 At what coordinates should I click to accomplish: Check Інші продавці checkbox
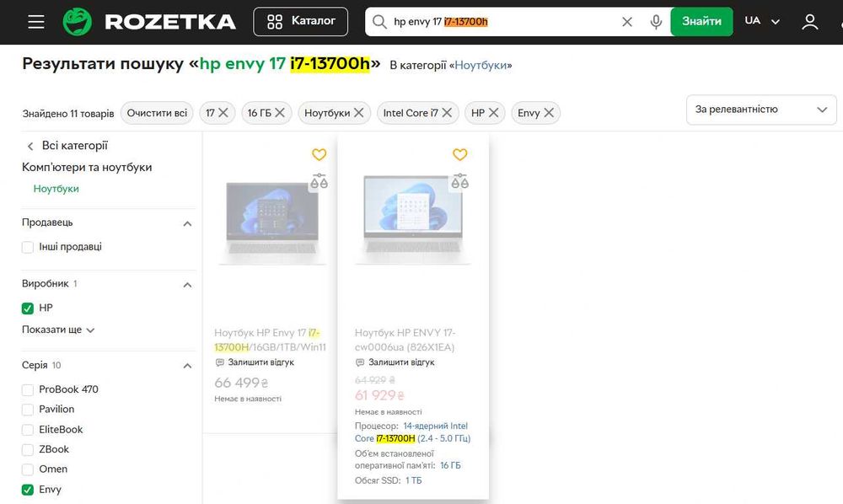click(28, 247)
